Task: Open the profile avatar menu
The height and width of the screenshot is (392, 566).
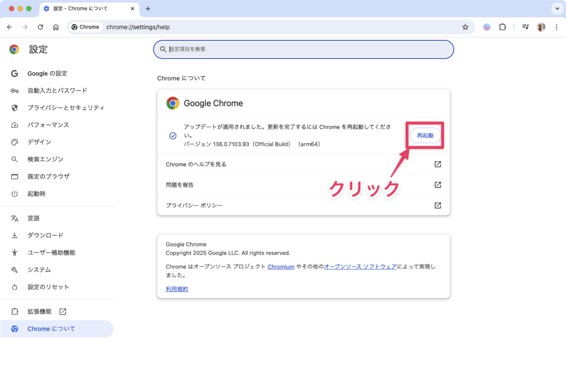Action: tap(541, 27)
